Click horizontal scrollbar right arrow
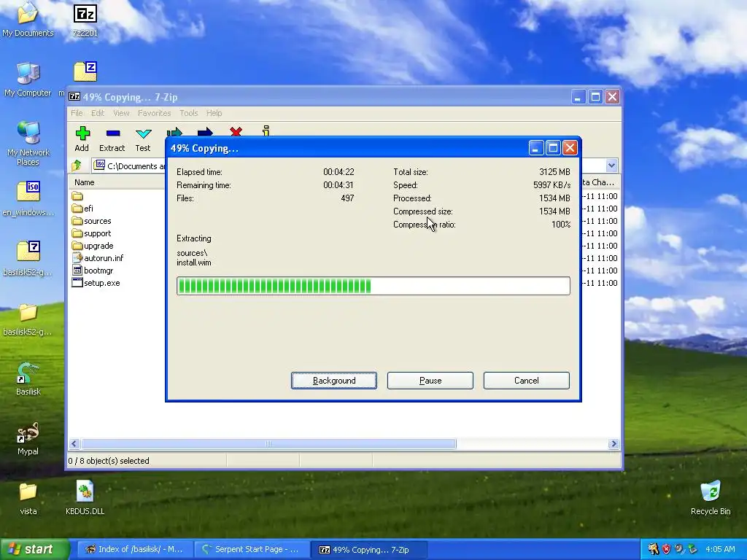The image size is (747, 560). click(x=614, y=444)
